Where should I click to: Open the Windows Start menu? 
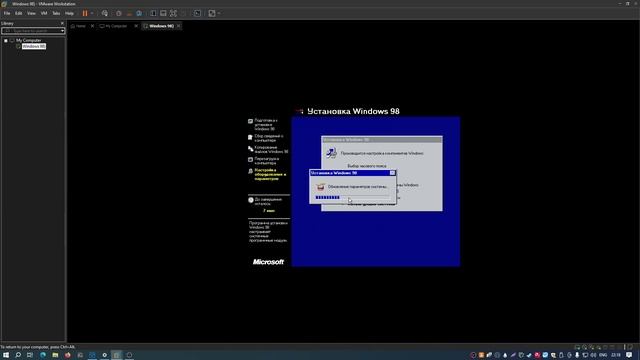(x=6, y=355)
